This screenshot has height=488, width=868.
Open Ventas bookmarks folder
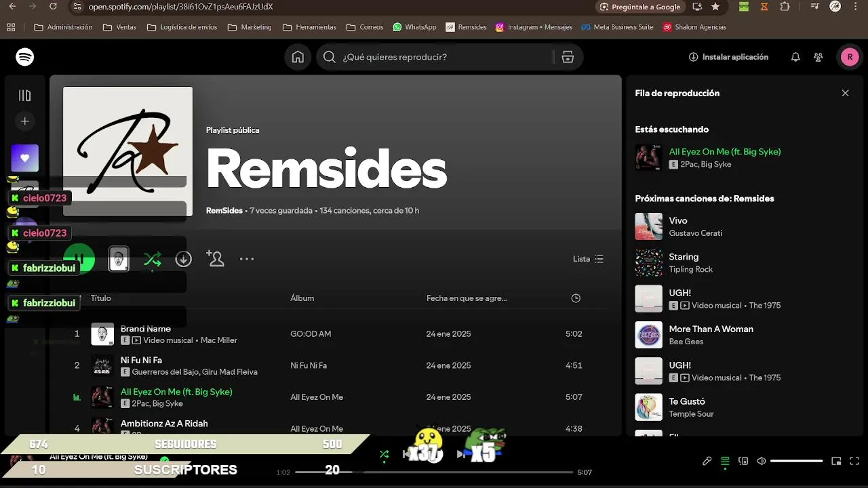point(119,27)
